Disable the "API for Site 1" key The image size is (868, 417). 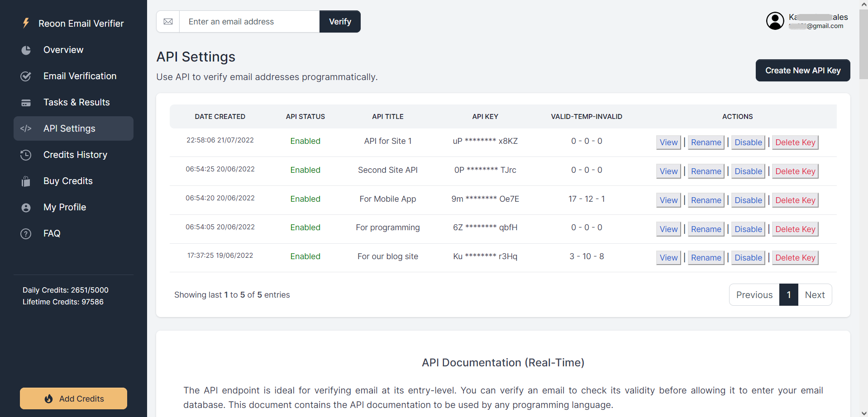[x=748, y=142]
